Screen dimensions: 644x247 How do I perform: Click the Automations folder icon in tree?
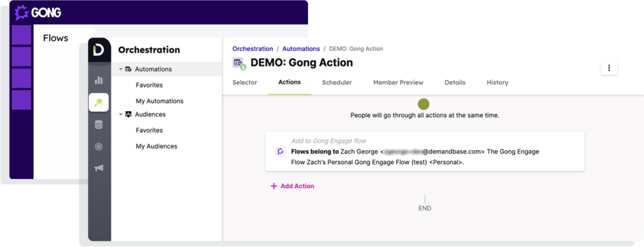pos(128,69)
